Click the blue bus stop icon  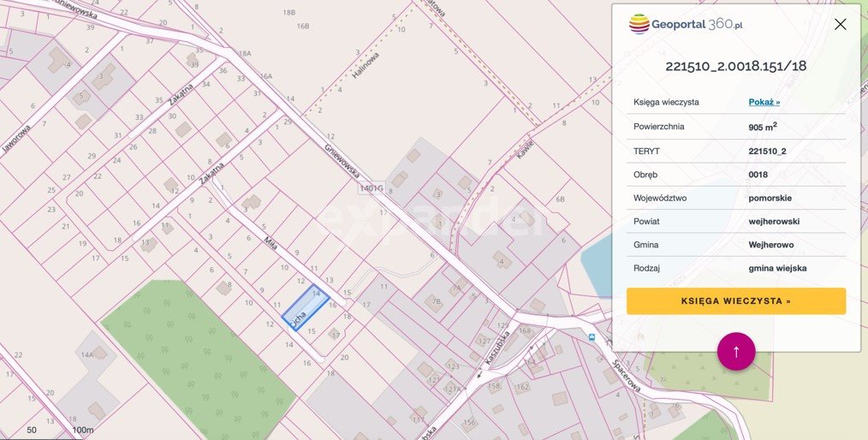pos(592,337)
